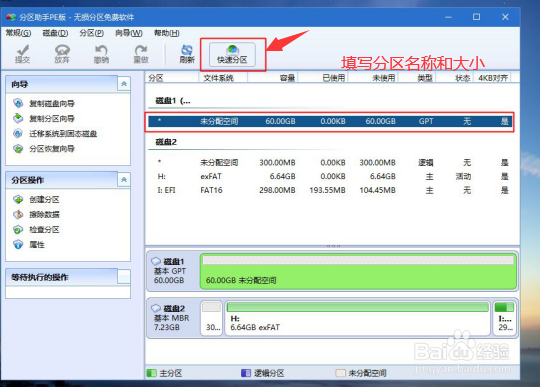Open the 帮助(H) menu
This screenshot has height=387, width=540.
166,33
